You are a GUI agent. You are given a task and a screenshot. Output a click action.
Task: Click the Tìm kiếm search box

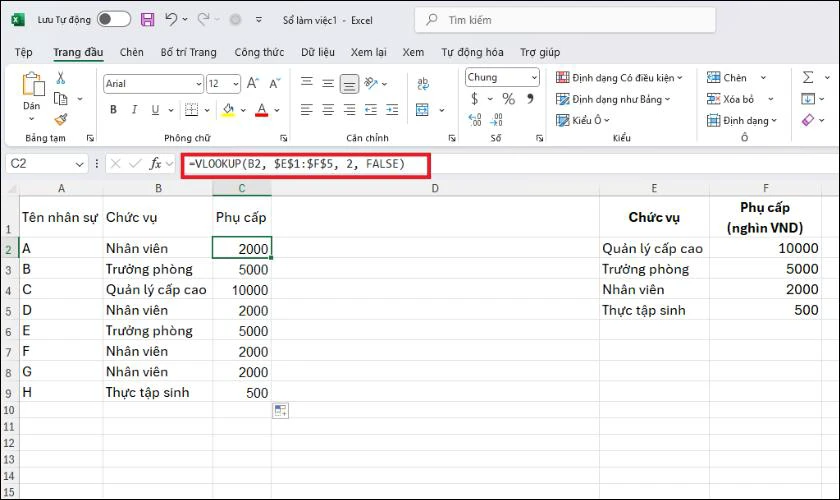point(565,20)
